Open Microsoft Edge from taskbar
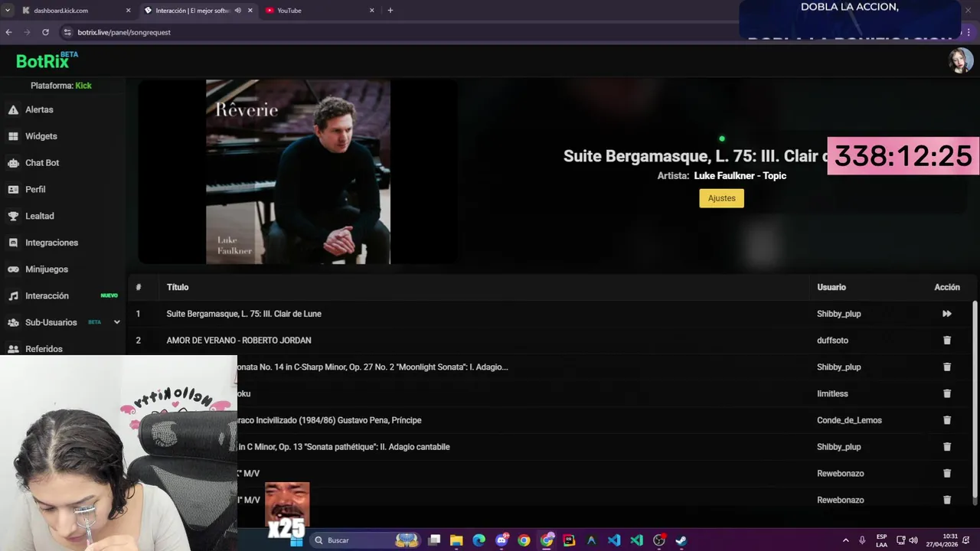The image size is (980, 551). tap(479, 540)
